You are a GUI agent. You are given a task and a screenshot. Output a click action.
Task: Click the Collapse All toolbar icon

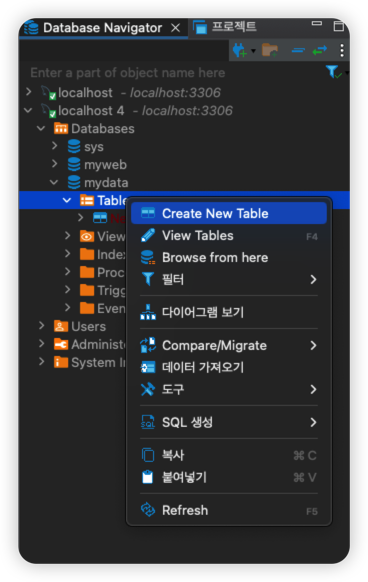coord(298,50)
